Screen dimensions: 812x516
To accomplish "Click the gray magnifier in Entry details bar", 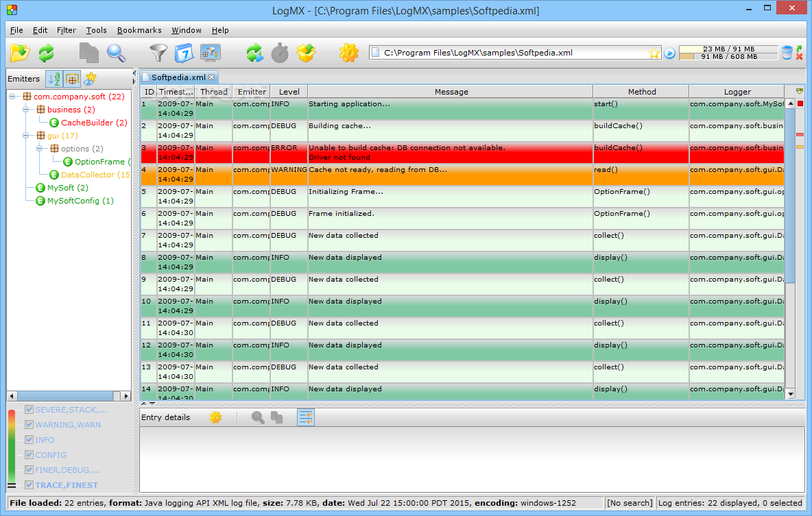I will pos(257,417).
